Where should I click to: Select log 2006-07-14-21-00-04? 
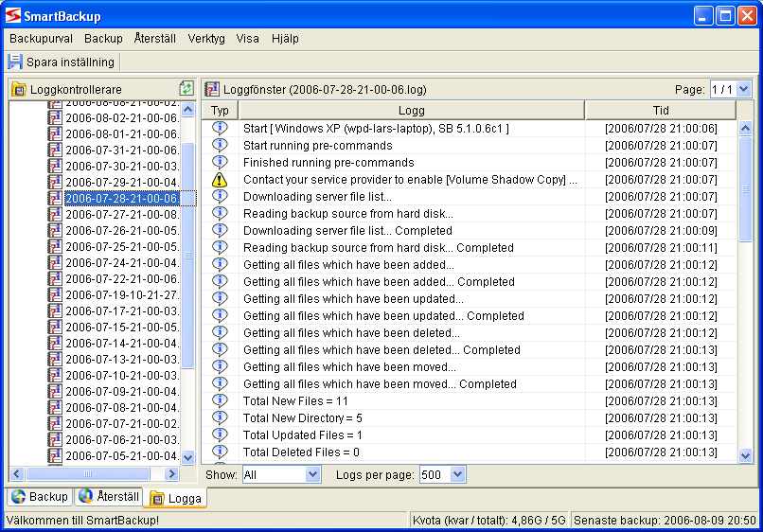pyautogui.click(x=122, y=343)
